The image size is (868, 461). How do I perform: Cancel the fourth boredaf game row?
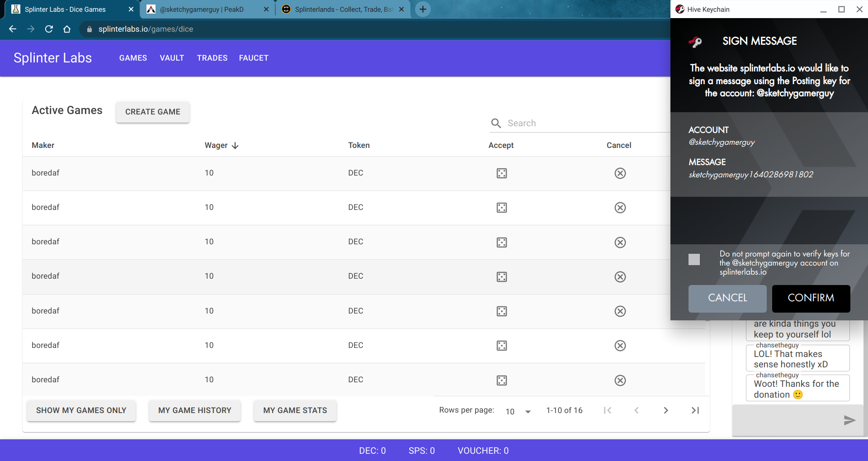[x=620, y=277]
